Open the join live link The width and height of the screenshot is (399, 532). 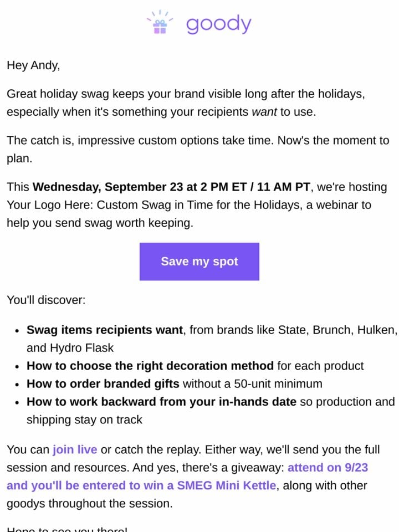coord(75,449)
